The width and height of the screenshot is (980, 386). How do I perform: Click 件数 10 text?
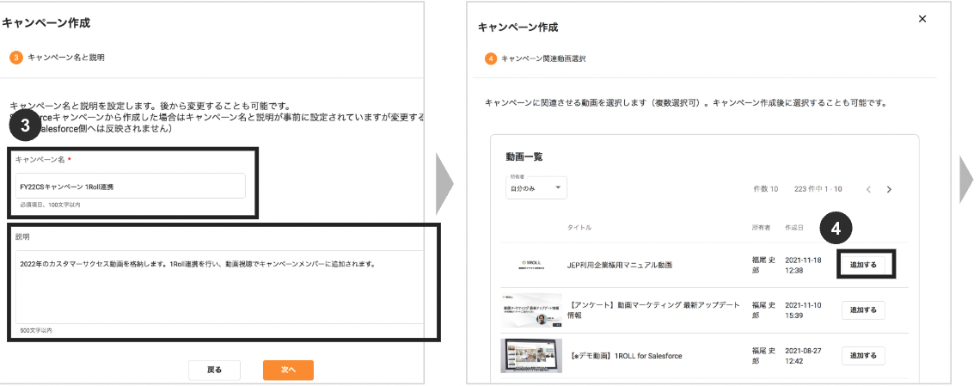coord(766,188)
